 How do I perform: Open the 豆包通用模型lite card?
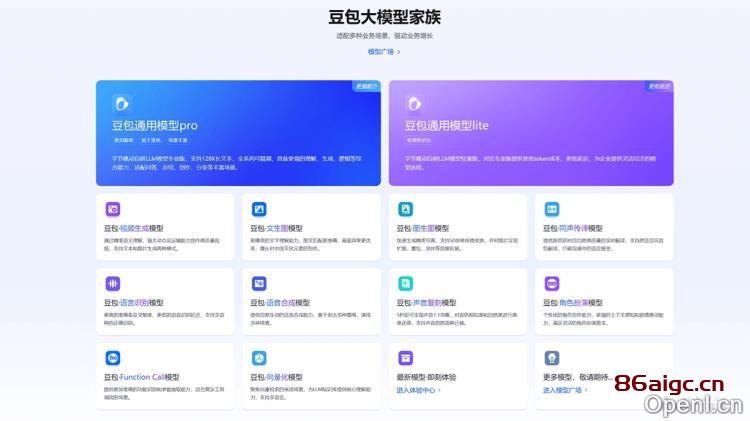coord(531,133)
